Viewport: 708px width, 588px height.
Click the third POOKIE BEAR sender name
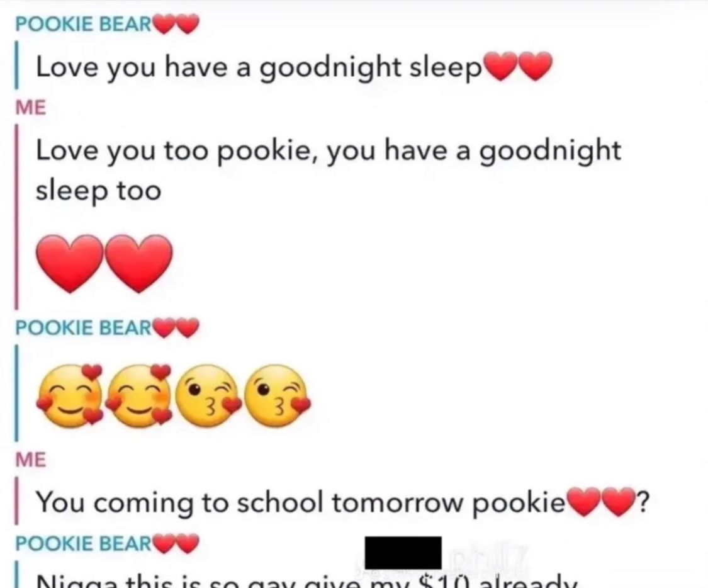click(x=84, y=543)
